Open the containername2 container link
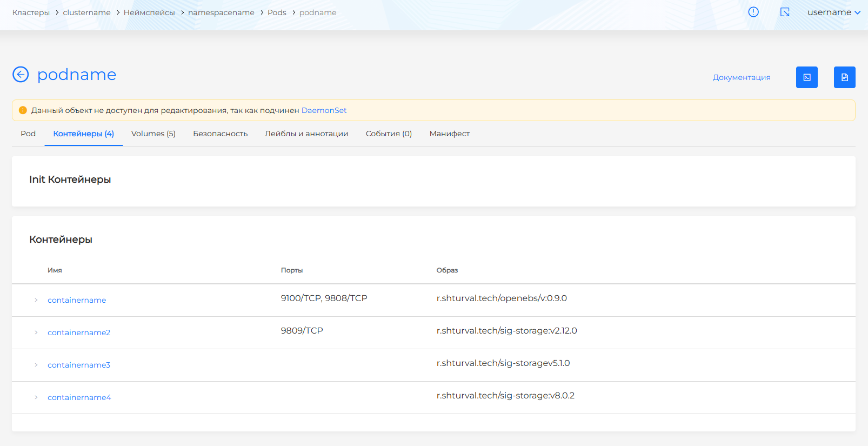The height and width of the screenshot is (446, 868). click(x=79, y=332)
